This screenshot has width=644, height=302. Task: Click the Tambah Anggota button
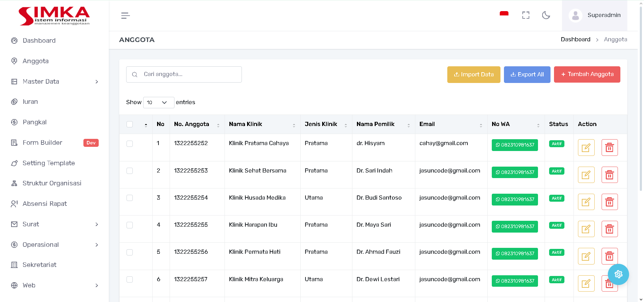pos(587,74)
